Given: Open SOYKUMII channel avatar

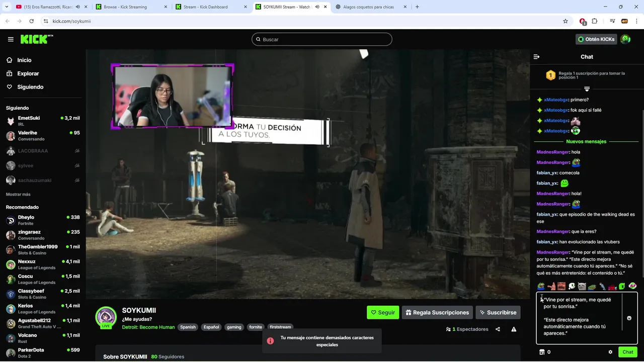Looking at the screenshot, I should [x=106, y=317].
